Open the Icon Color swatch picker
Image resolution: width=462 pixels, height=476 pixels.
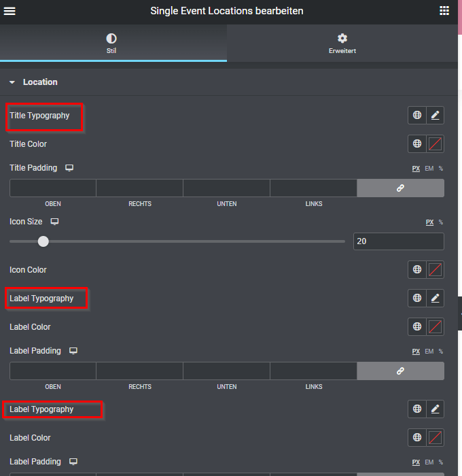point(436,270)
